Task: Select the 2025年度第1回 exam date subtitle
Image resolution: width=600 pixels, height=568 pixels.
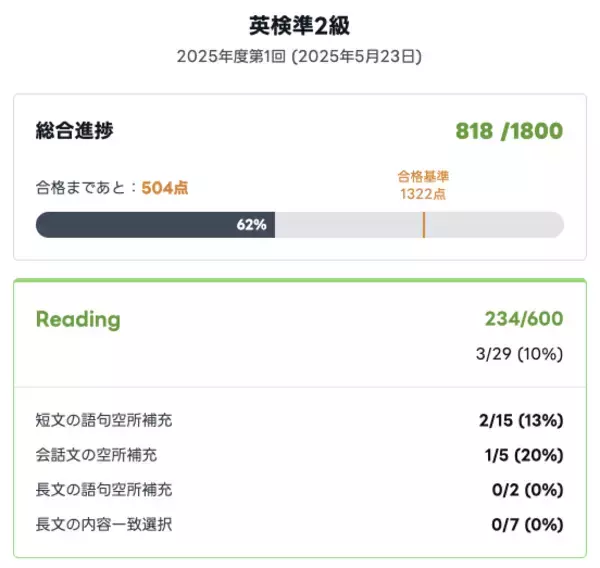Action: click(299, 57)
